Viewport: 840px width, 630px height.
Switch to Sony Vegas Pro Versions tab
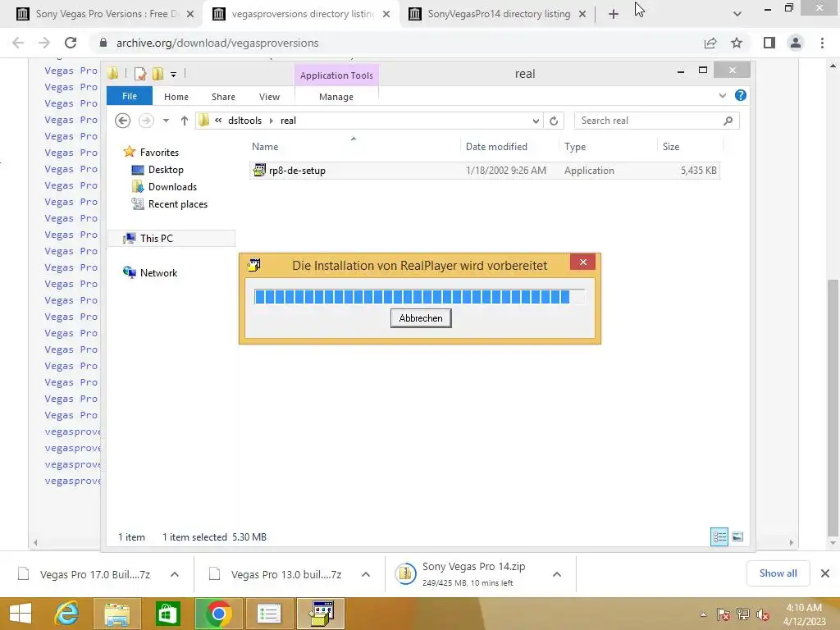click(107, 14)
